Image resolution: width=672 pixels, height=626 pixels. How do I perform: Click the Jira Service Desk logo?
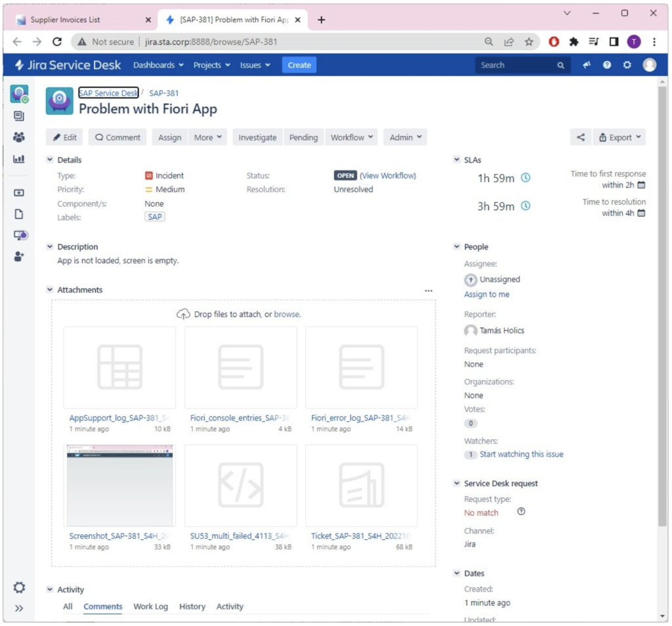(68, 65)
